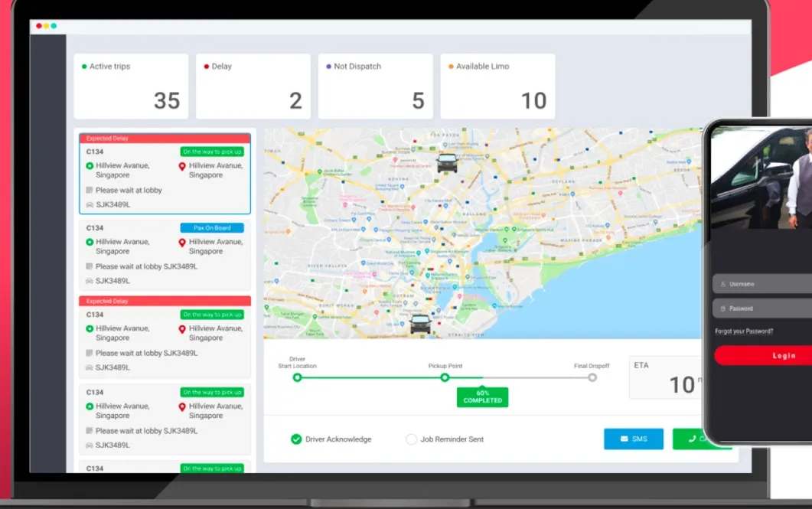812x509 pixels.
Task: Click the number 35 under Active trips
Action: click(167, 100)
